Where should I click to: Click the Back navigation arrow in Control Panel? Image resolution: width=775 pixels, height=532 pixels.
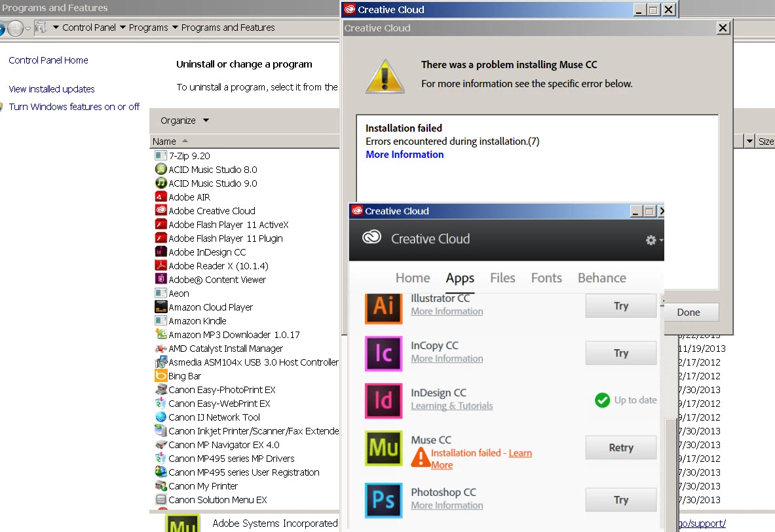(1, 28)
